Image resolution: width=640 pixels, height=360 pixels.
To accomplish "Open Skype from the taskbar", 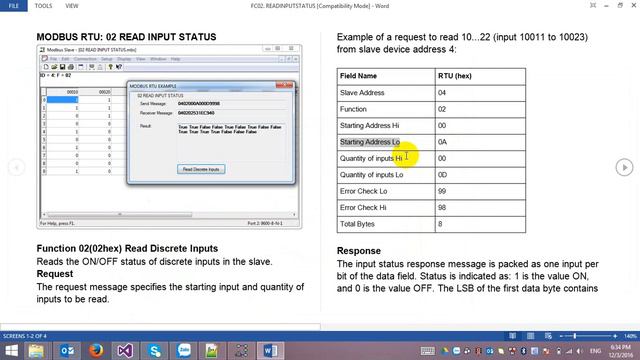I will tap(154, 351).
